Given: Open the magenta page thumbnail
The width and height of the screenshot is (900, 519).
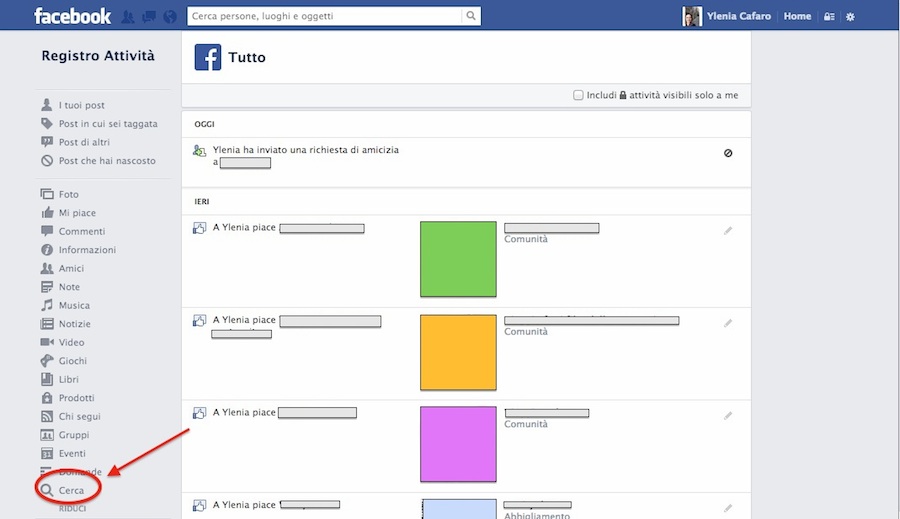Looking at the screenshot, I should (x=458, y=444).
